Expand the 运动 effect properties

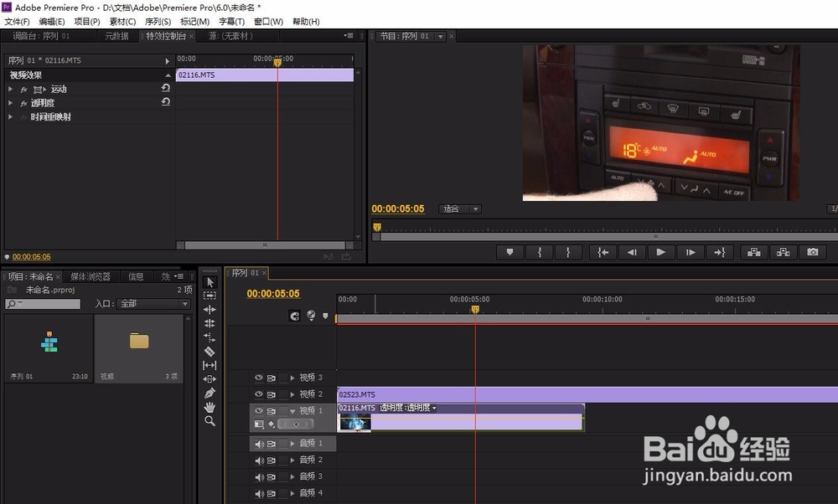click(11, 89)
